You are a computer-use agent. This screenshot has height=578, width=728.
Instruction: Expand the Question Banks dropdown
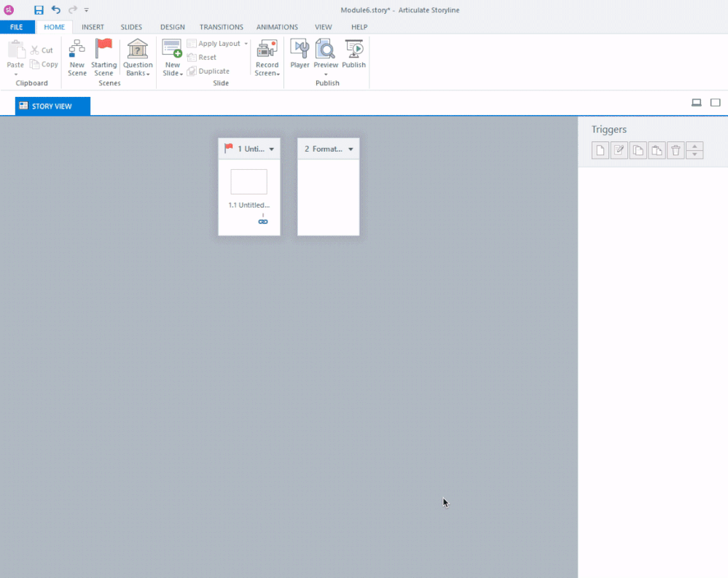coord(138,74)
